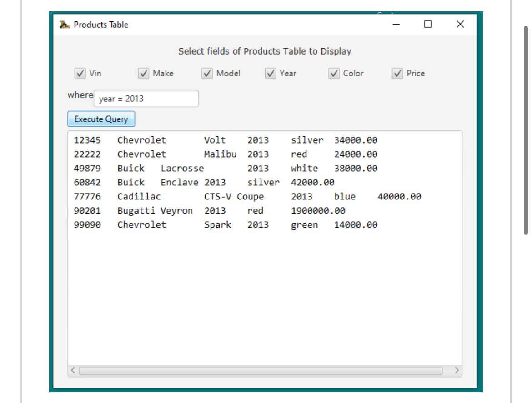Toggle the Price checkbox
This screenshot has height=403, width=532.
pos(397,73)
